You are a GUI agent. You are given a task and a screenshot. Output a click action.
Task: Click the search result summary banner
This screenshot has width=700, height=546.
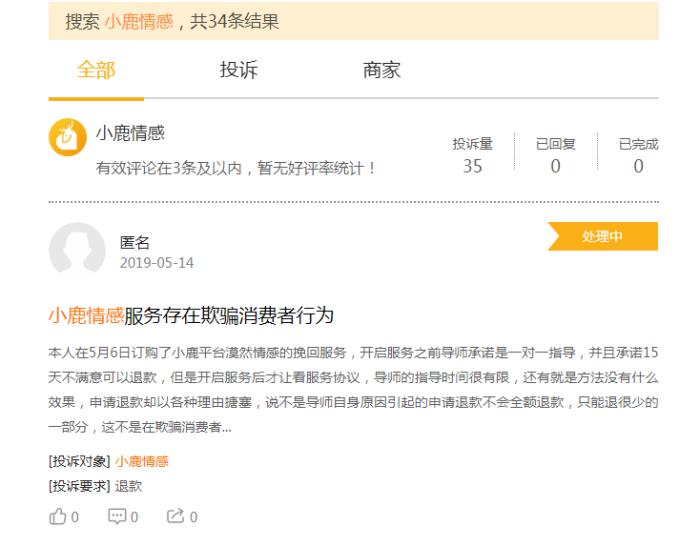353,21
